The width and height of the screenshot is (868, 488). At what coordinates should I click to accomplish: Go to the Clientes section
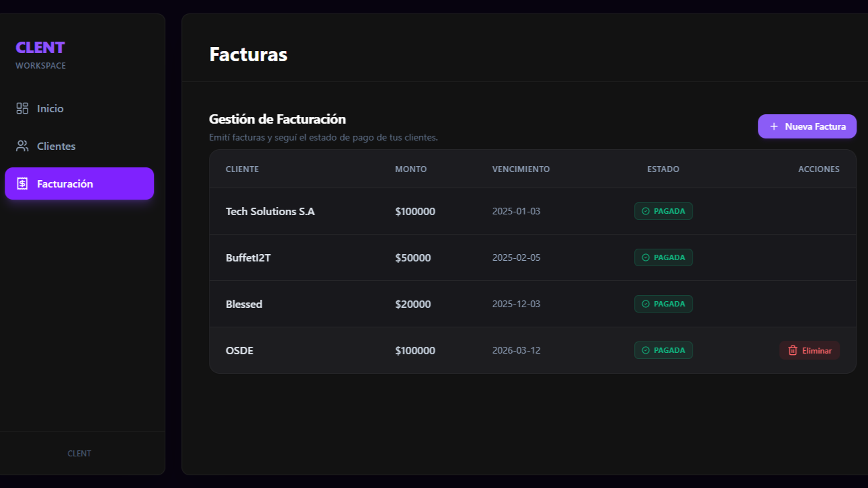[56, 146]
